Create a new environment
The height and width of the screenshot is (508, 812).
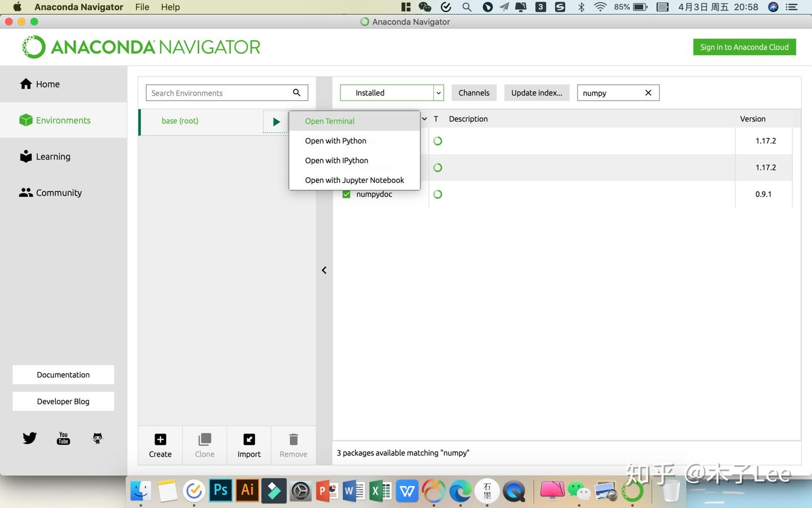tap(160, 445)
